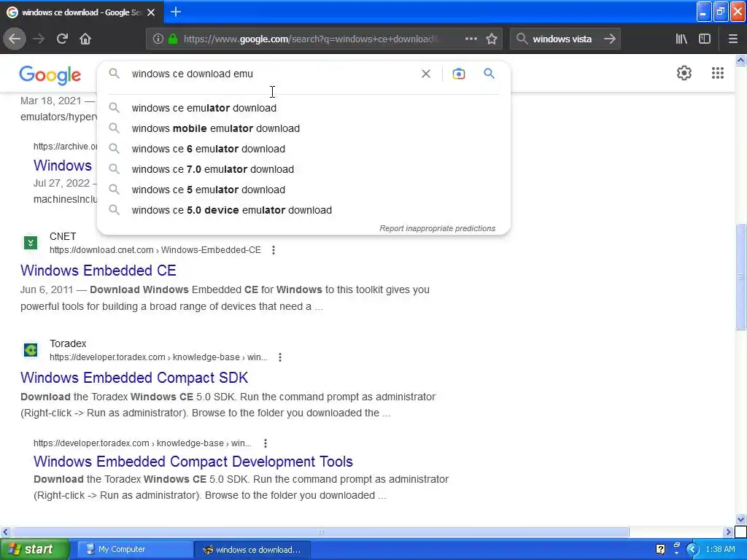Click the horizontal scrollbar right arrow

(729, 532)
